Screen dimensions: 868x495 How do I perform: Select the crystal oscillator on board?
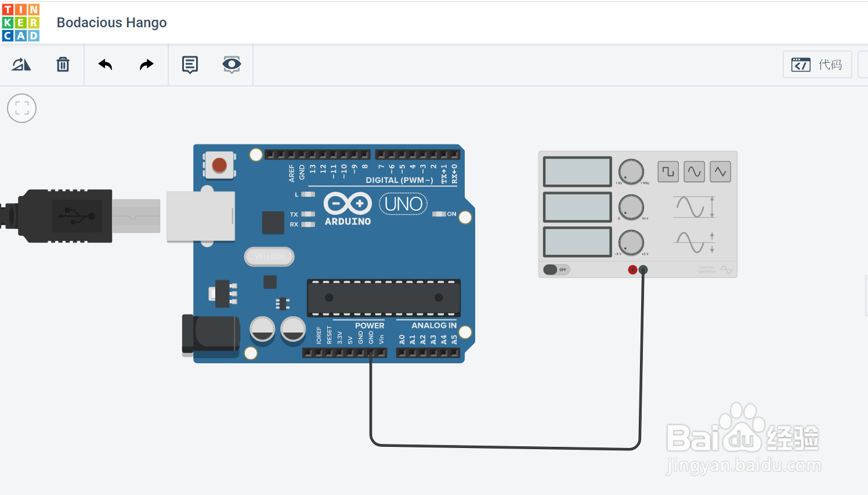pyautogui.click(x=269, y=256)
